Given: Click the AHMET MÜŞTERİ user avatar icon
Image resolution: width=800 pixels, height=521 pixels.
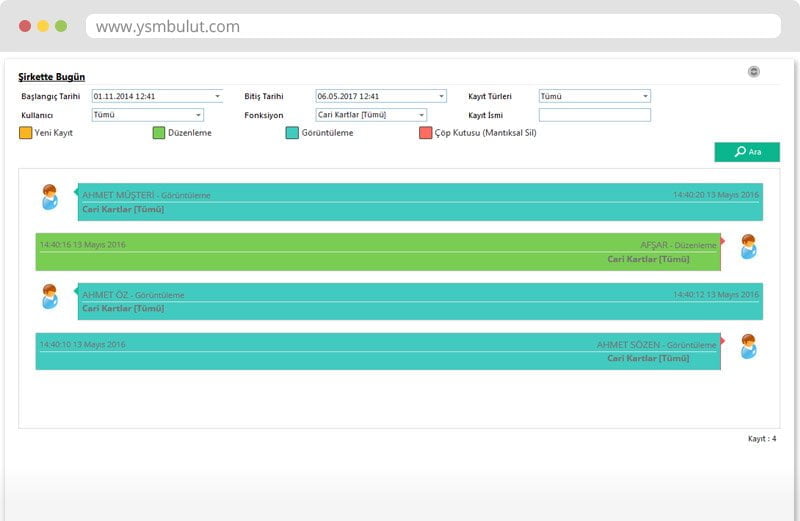Looking at the screenshot, I should pos(50,197).
